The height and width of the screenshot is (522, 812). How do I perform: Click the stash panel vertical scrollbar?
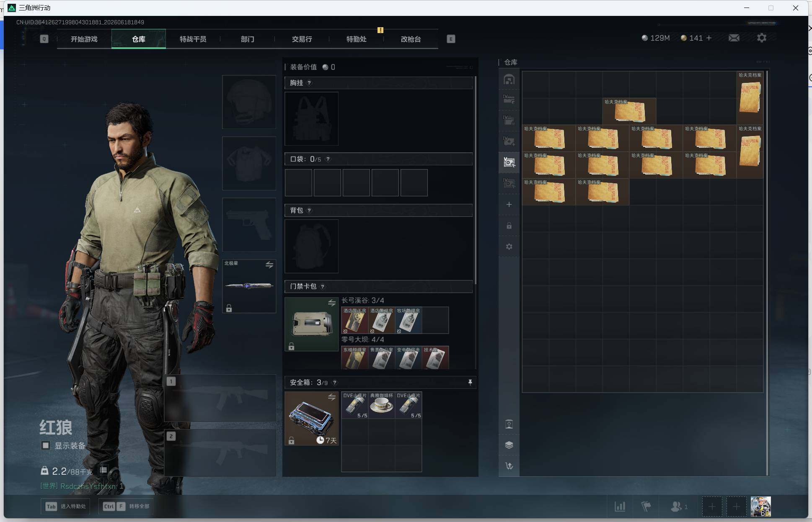pyautogui.click(x=767, y=273)
